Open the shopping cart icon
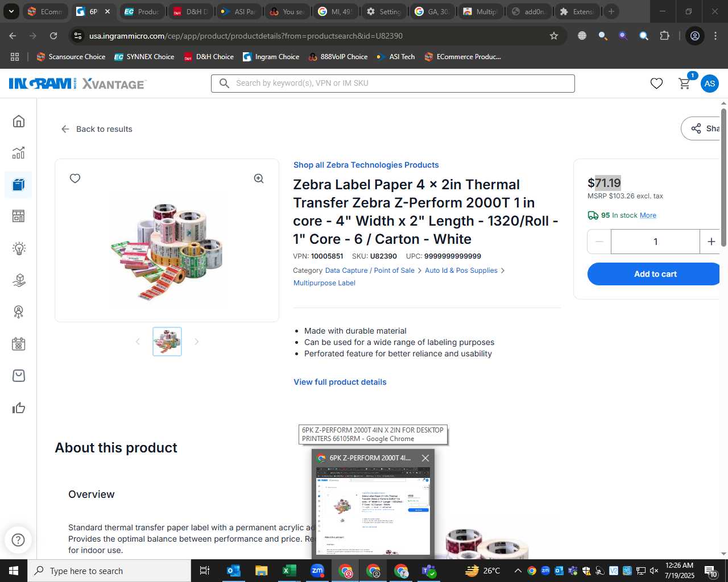 coord(685,84)
